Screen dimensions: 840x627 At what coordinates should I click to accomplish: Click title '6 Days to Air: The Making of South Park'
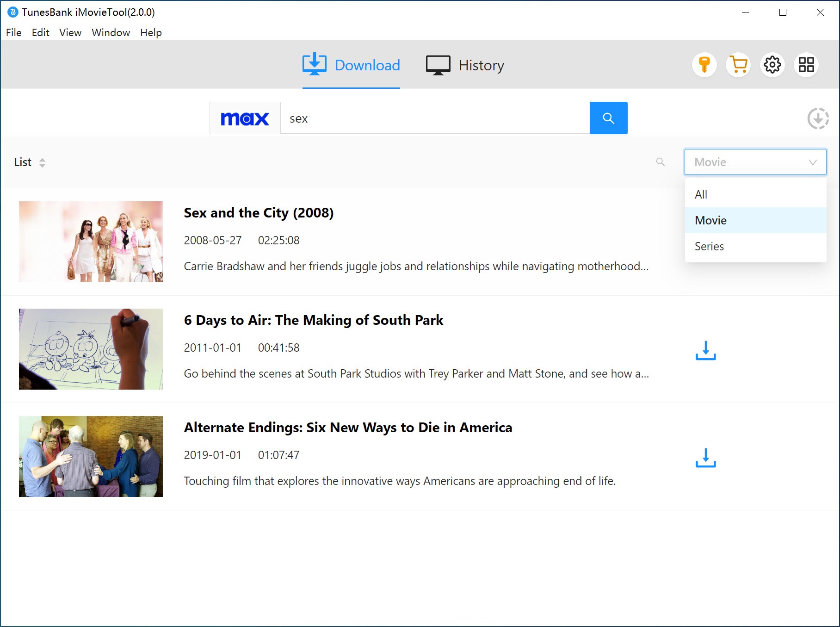314,320
